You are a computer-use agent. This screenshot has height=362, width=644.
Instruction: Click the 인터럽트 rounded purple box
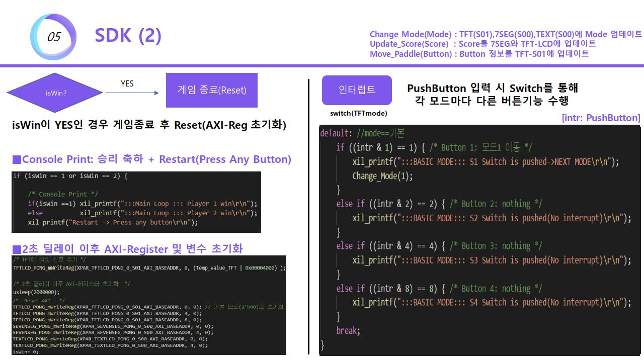point(357,90)
